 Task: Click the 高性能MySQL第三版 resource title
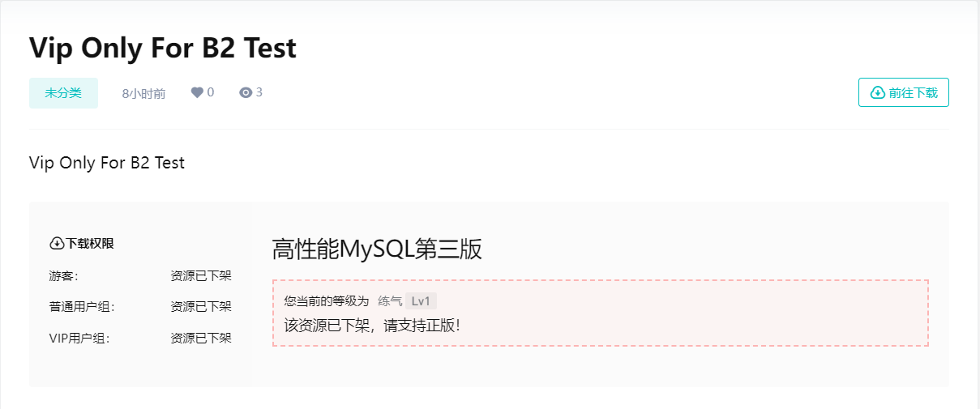pos(377,249)
